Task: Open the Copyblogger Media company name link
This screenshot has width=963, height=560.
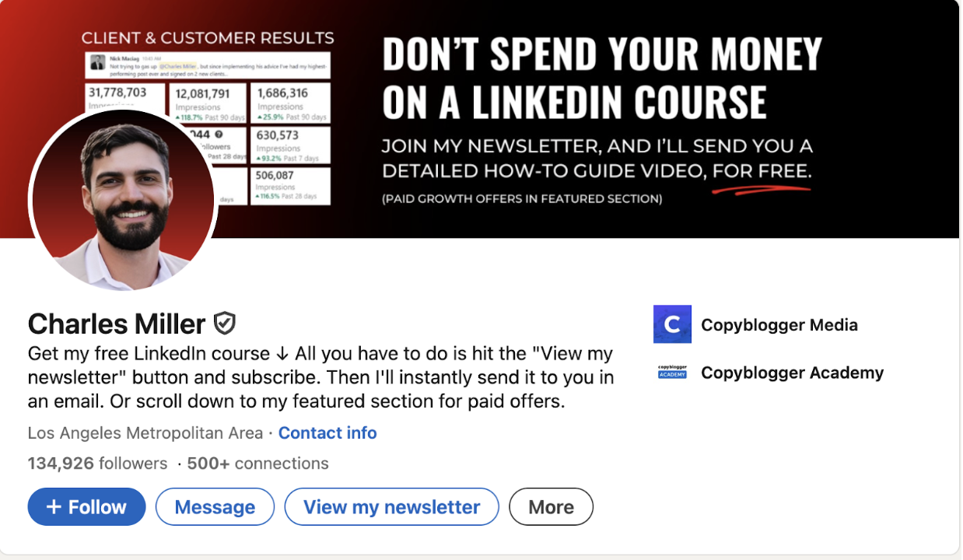Action: 779,325
